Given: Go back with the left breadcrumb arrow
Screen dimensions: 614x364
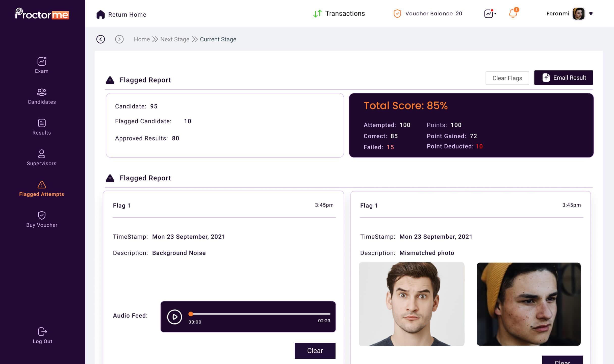Looking at the screenshot, I should click(x=100, y=39).
